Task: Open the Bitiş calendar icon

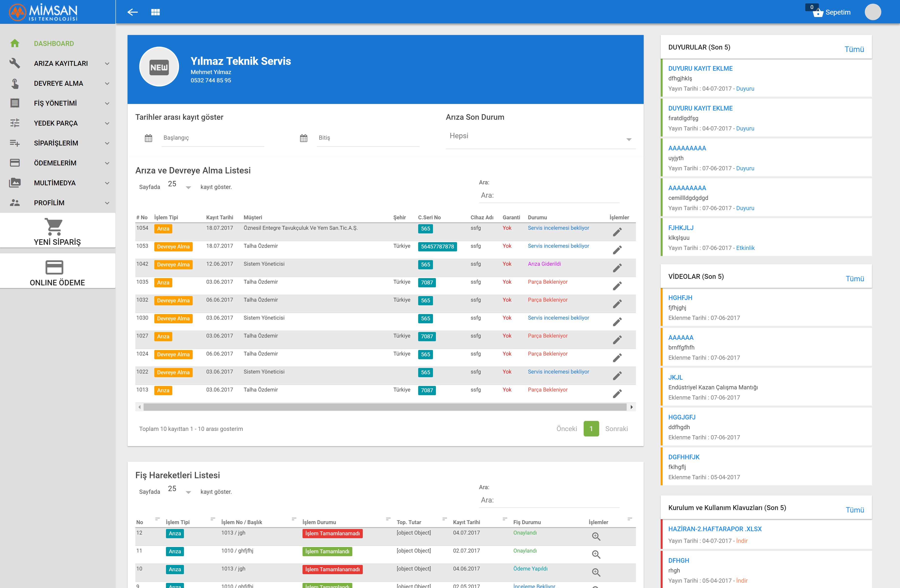Action: [304, 138]
